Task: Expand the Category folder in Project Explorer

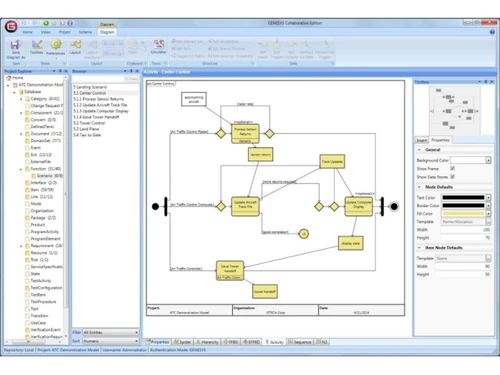Action: tap(21, 99)
